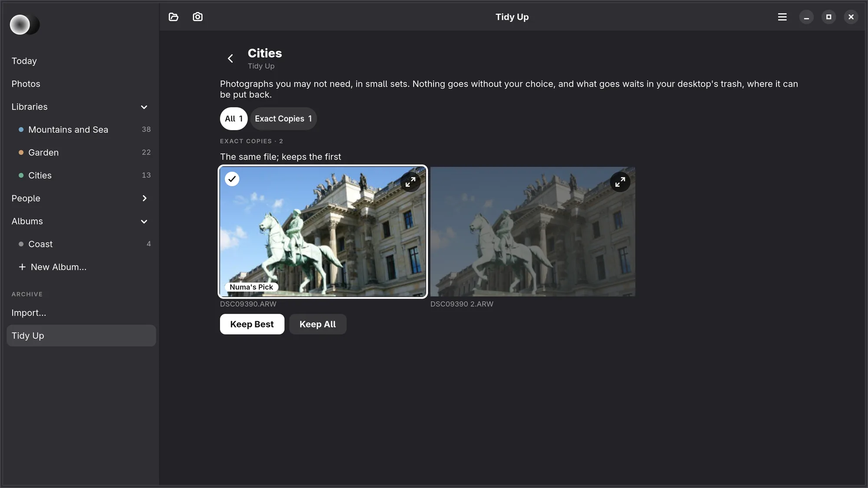Click plus icon beside New Album
This screenshot has height=488, width=868.
[x=22, y=267]
